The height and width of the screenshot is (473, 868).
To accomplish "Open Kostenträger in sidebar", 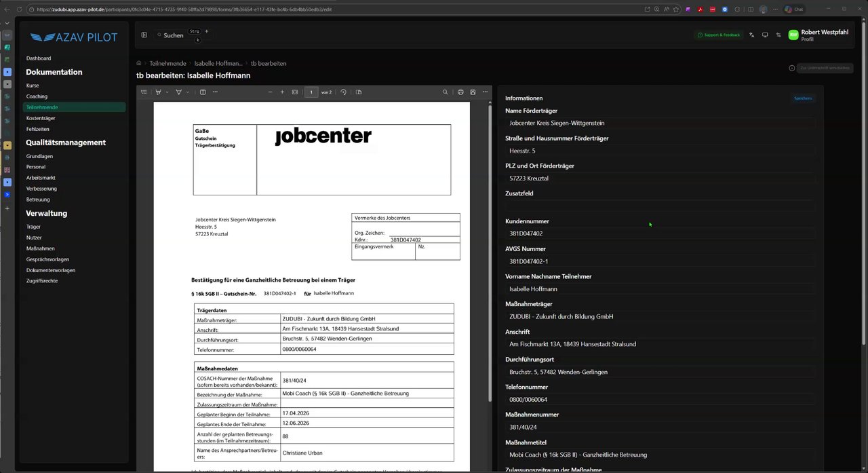I will coord(41,118).
